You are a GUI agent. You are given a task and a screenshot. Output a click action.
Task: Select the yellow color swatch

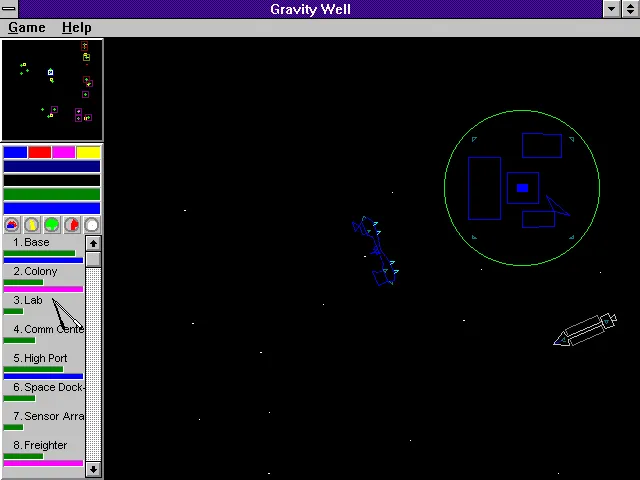click(x=88, y=152)
